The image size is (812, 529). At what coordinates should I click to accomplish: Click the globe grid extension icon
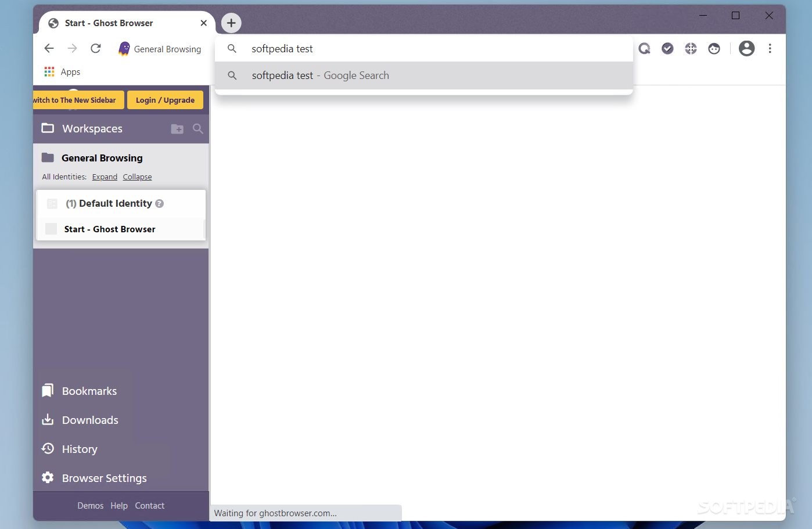691,49
